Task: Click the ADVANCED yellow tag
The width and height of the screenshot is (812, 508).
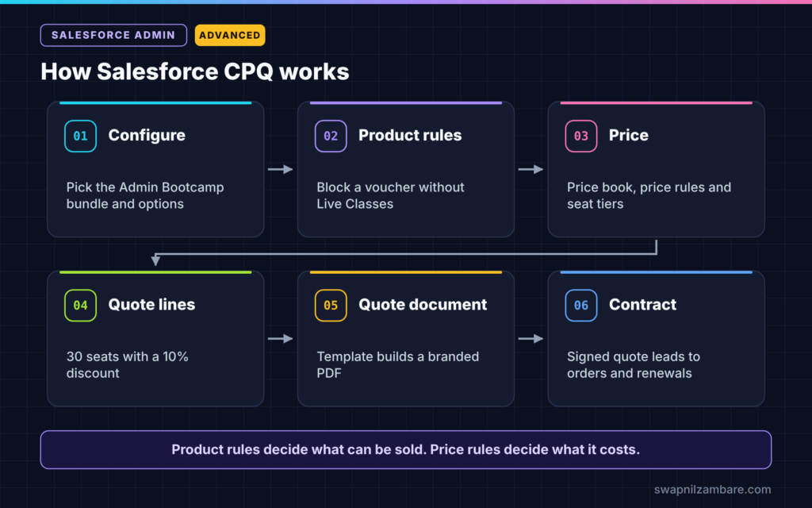Action: click(230, 35)
